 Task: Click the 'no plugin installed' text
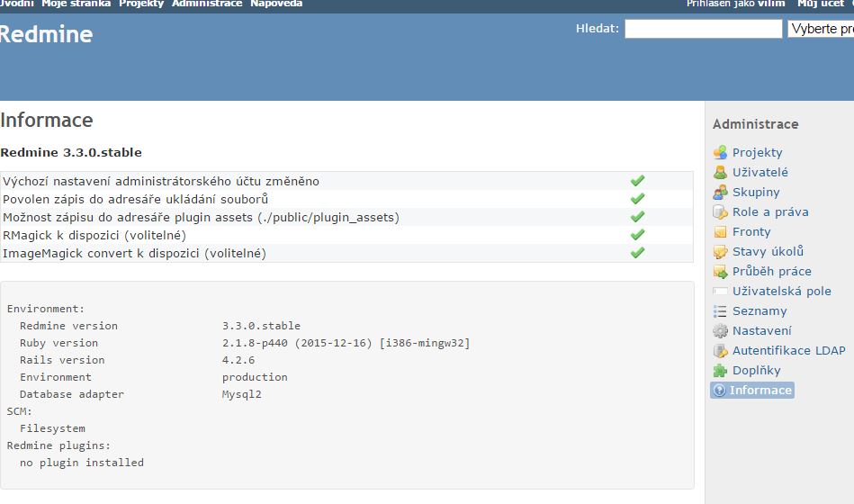pos(82,463)
